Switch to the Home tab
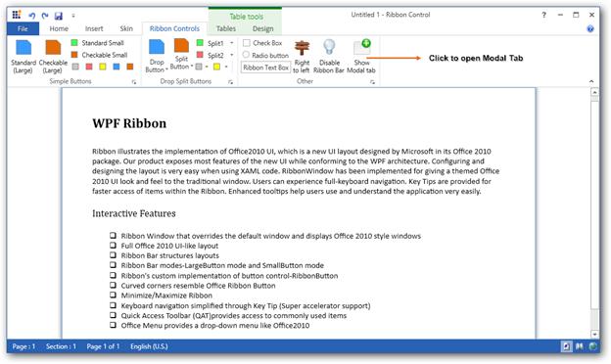Screen dimensions: 611x364 click(x=59, y=28)
